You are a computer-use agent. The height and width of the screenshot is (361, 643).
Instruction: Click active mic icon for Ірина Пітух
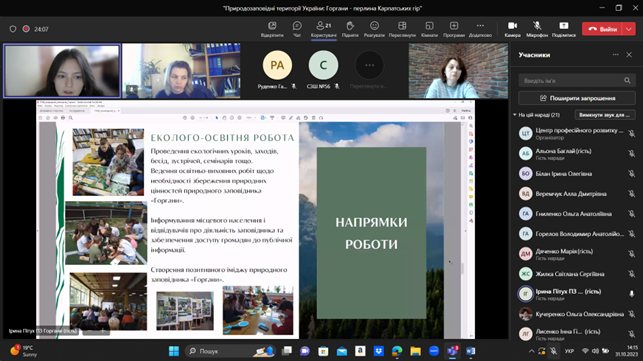(x=632, y=294)
